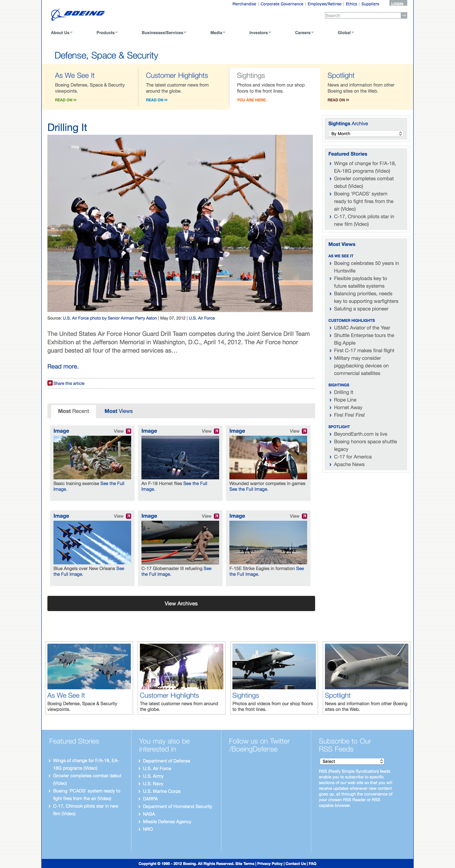Click the bottom Sightings promo image
The width and height of the screenshot is (455, 868).
274,666
